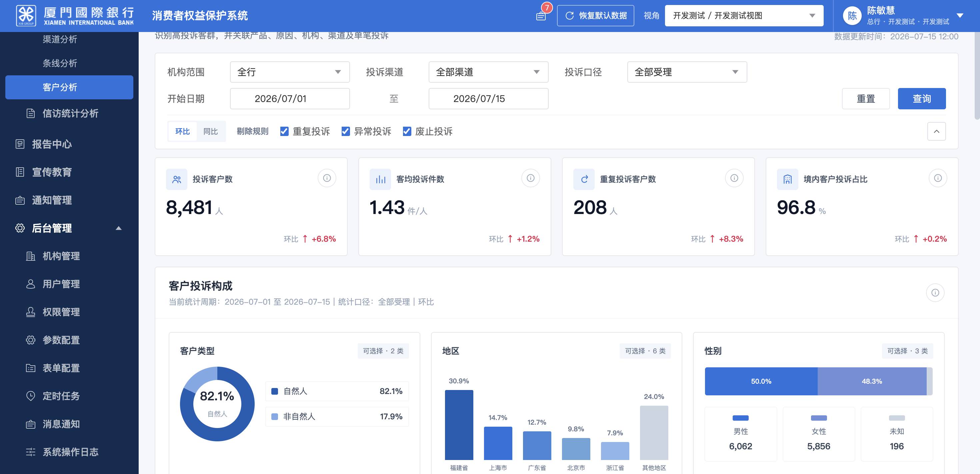Click the 非自然人 legend swatch row

[x=337, y=417]
